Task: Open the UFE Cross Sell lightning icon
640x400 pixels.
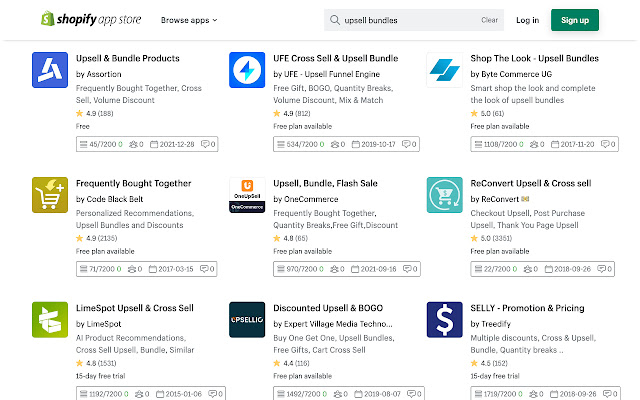Action: tap(246, 70)
